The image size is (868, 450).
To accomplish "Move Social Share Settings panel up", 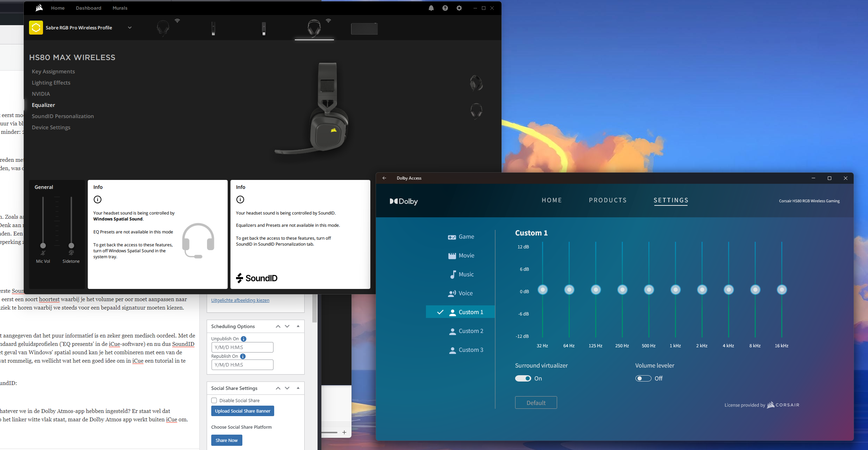I will [278, 388].
